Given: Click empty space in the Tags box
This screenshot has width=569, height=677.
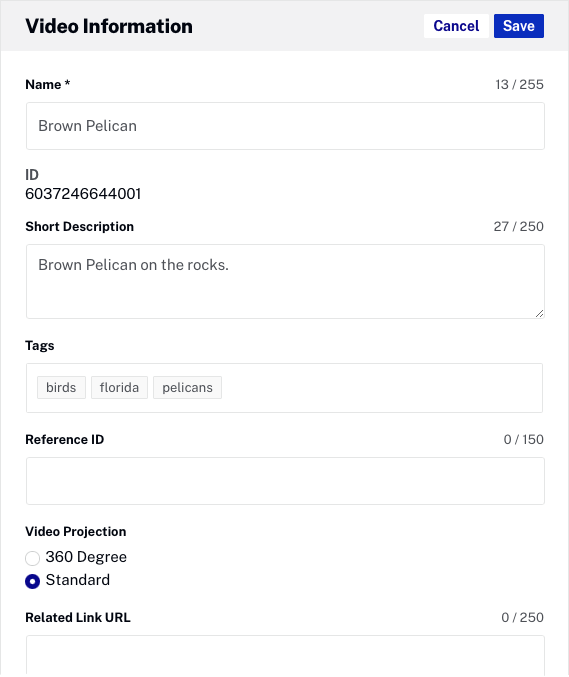Looking at the screenshot, I should pos(380,388).
